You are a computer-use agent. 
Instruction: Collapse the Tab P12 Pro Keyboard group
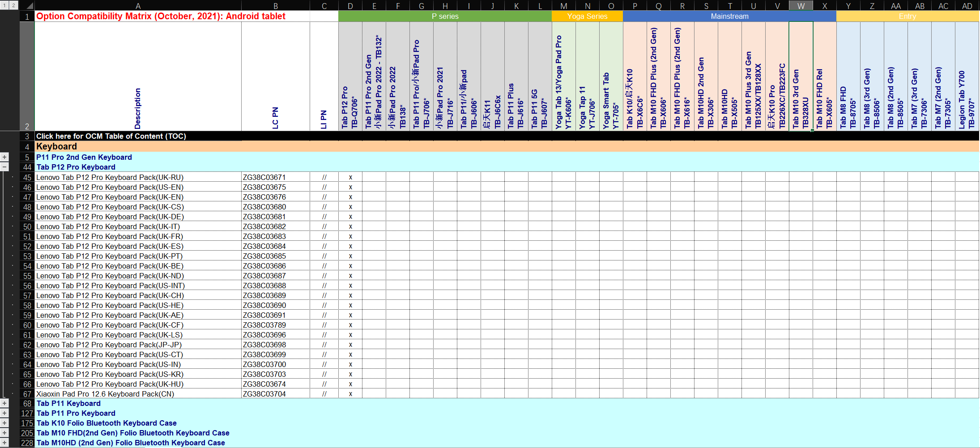[x=4, y=167]
